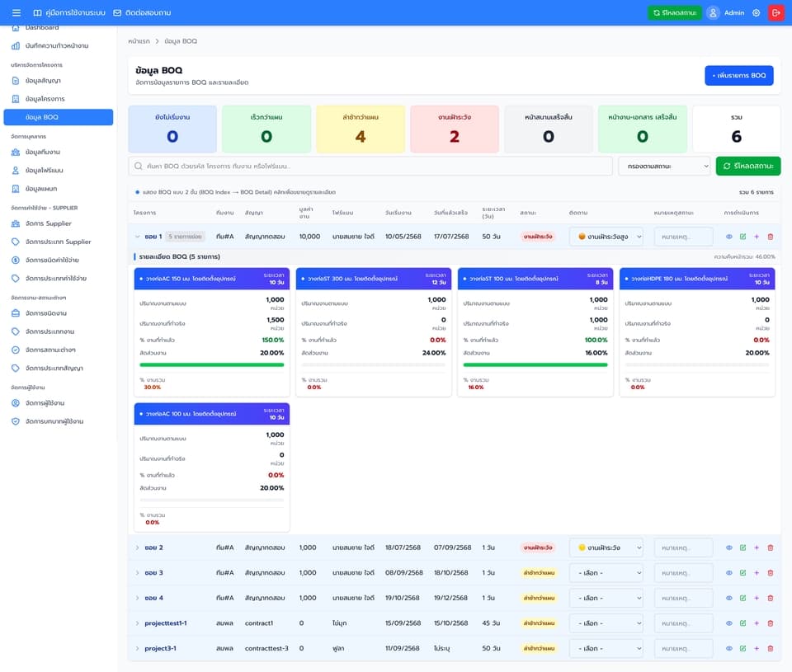Click the plus icon in project3-1 row
Screen dimensions: 792x672
757,648
